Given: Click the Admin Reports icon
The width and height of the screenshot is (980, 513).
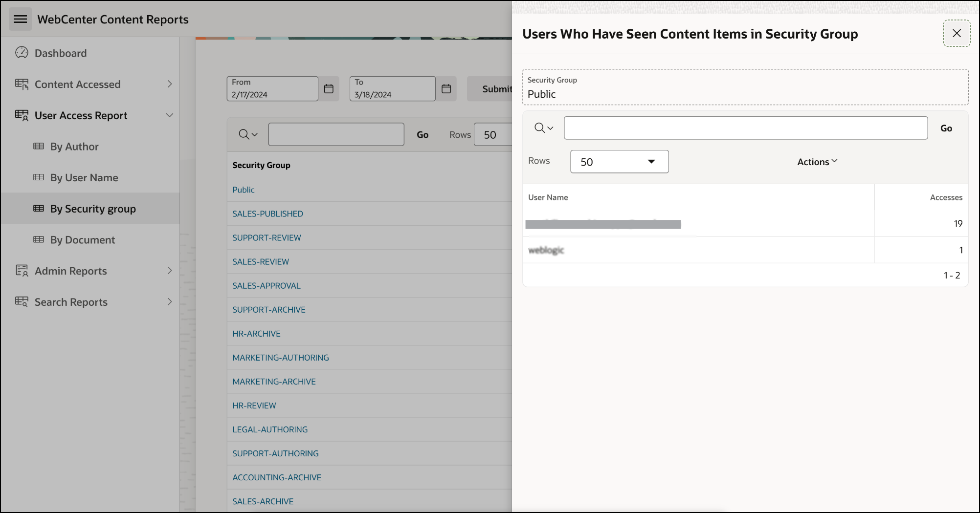Looking at the screenshot, I should tap(22, 271).
